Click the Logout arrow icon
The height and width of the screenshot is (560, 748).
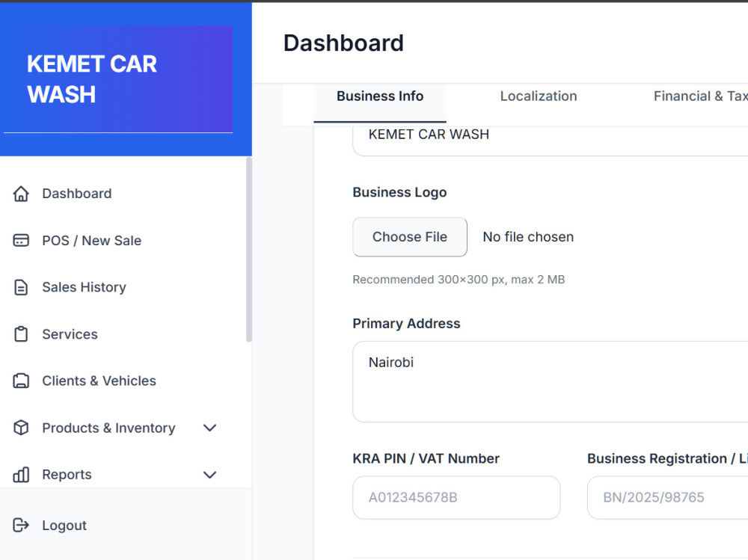point(21,525)
